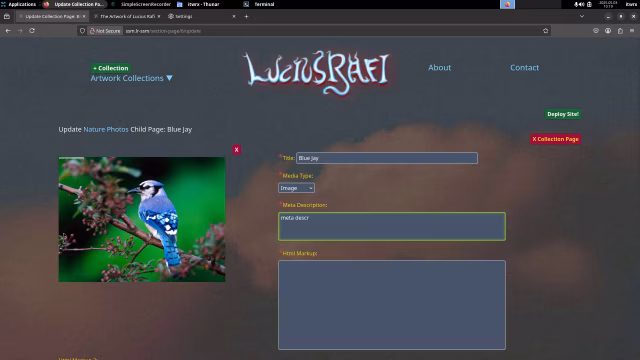Expand Artwork Collections dropdown menu

131,78
